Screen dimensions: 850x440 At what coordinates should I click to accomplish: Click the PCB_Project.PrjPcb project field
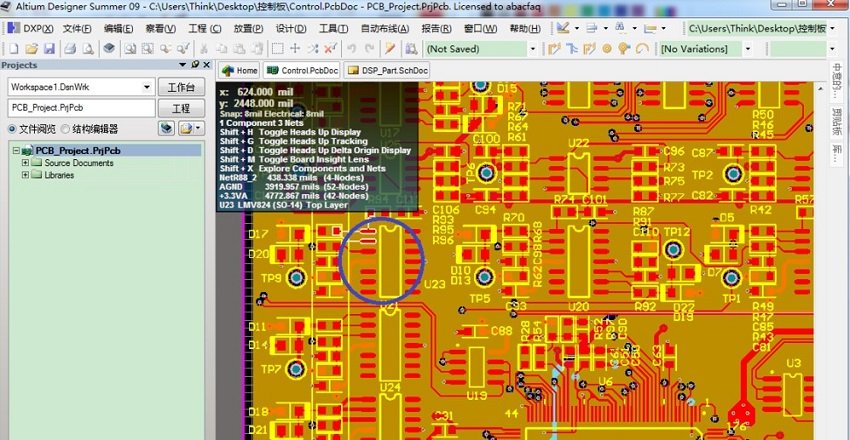pos(81,107)
